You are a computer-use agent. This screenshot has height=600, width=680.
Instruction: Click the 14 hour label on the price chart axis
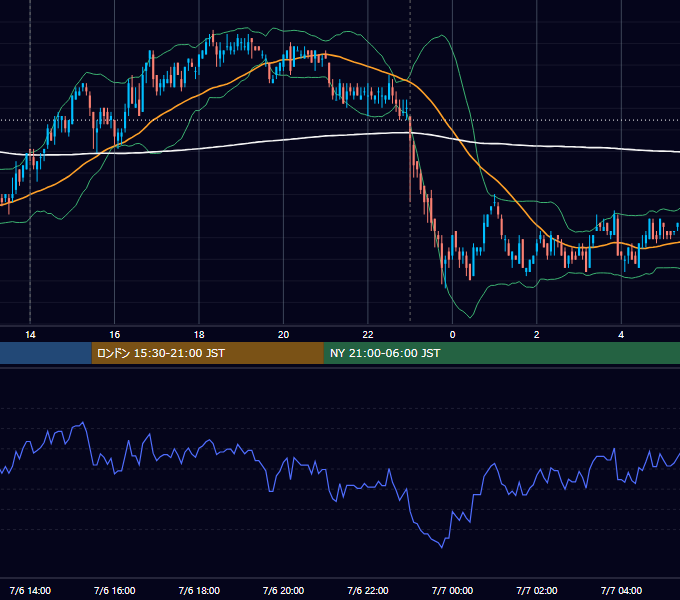click(30, 335)
